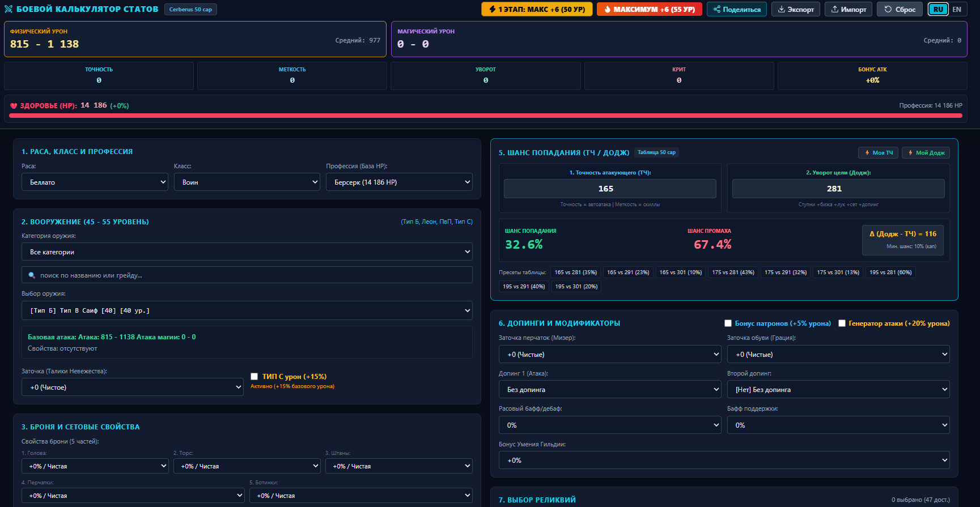Enable Генератор атаки (+20% урона) checkbox
The image size is (980, 507).
coord(842,323)
